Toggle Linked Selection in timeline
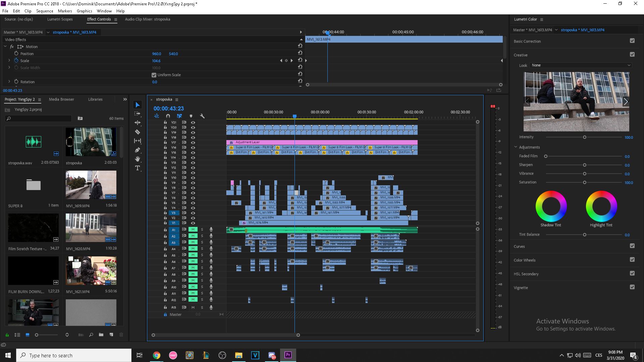The width and height of the screenshot is (644, 362). pyautogui.click(x=179, y=116)
